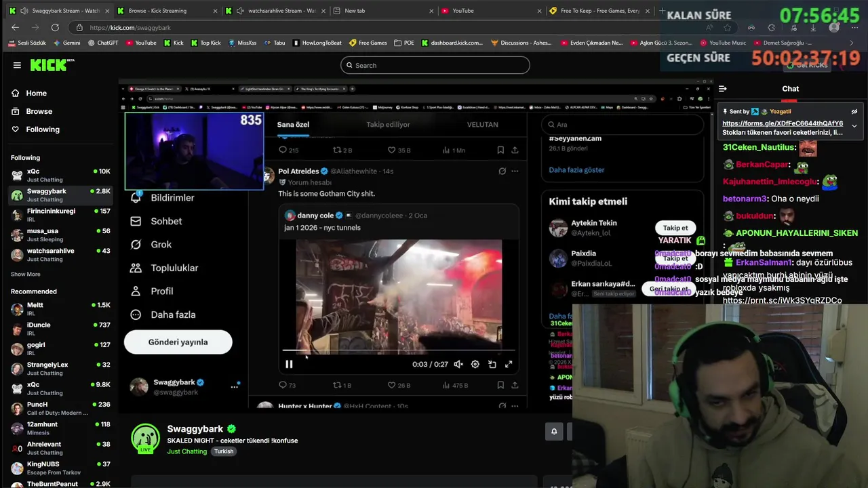Click the tweet video progress bar

(x=399, y=350)
